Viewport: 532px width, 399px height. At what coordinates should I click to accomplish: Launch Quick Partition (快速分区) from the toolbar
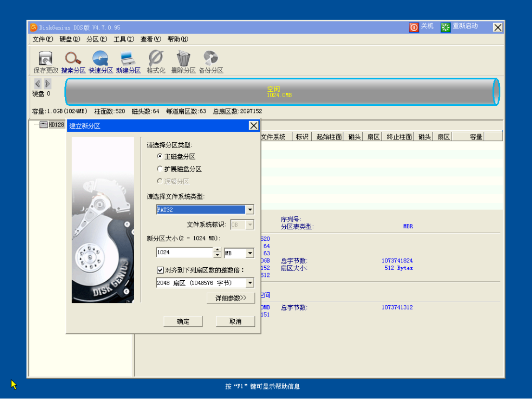(x=101, y=62)
